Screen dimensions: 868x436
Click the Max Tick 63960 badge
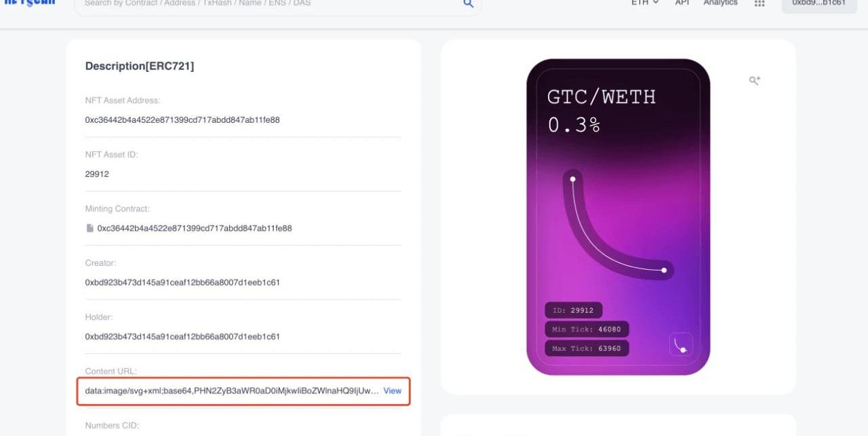(x=587, y=349)
